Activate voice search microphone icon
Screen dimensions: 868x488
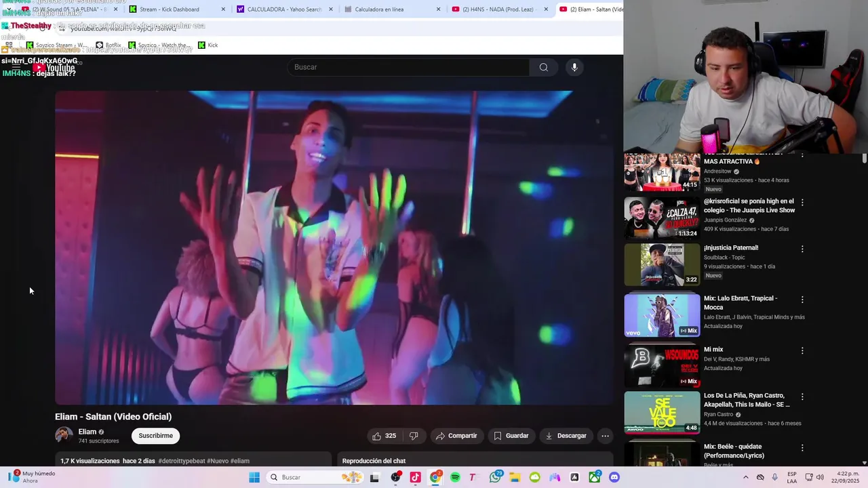[574, 67]
